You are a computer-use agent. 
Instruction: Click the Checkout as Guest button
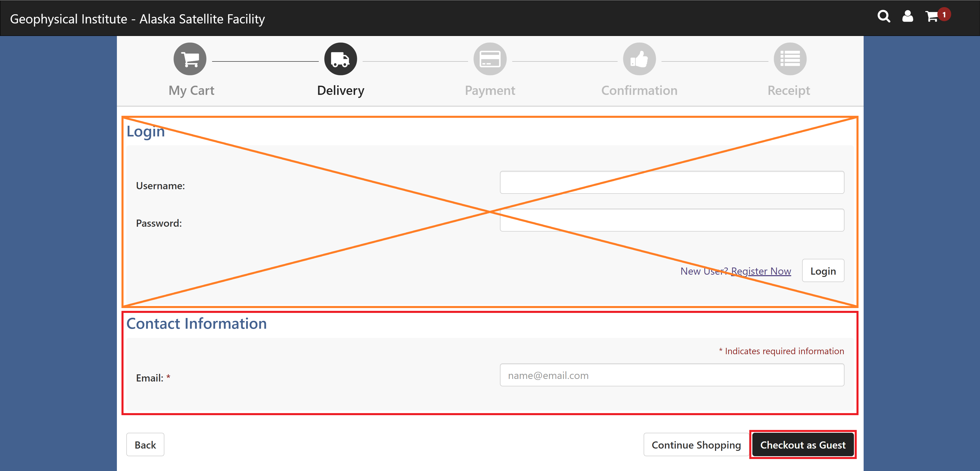(803, 445)
